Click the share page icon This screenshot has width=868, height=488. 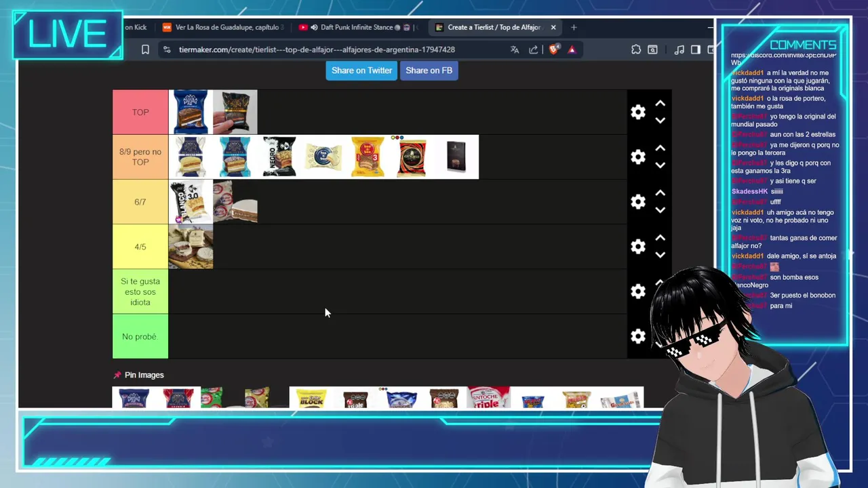[x=534, y=49]
